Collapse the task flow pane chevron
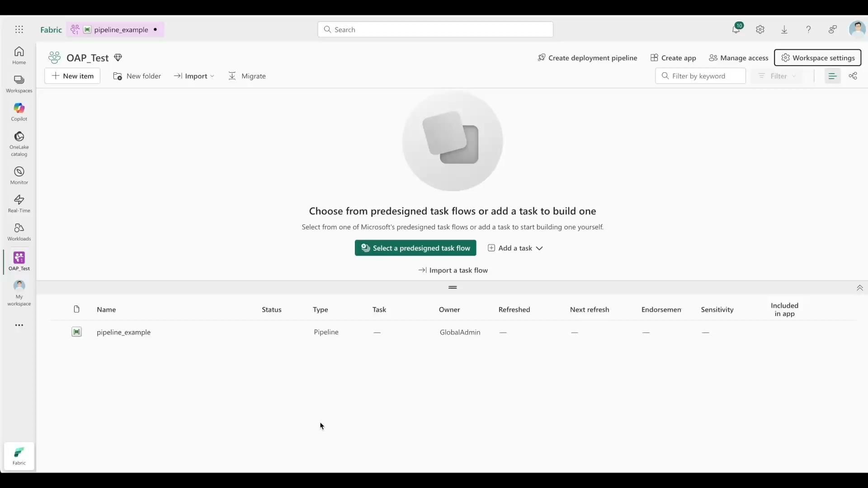The image size is (868, 488). [x=859, y=288]
